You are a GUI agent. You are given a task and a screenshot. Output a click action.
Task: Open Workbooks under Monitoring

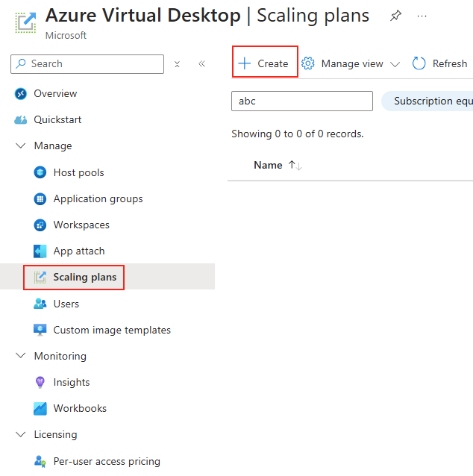point(80,409)
